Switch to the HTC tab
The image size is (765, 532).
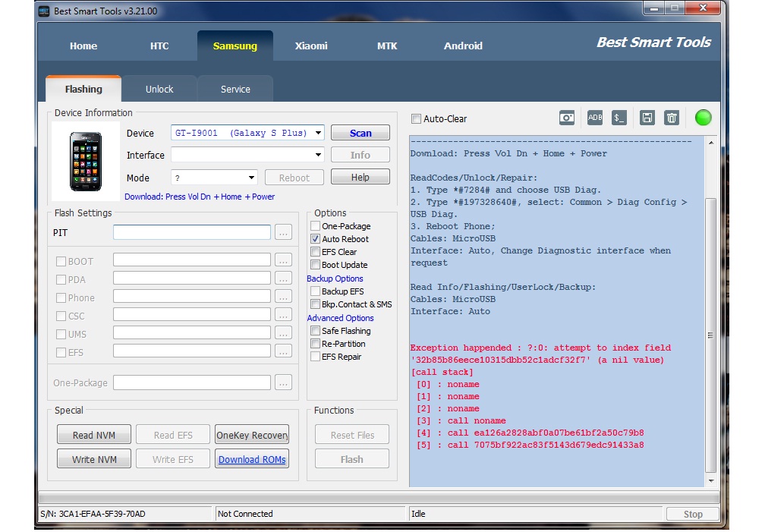(x=159, y=46)
